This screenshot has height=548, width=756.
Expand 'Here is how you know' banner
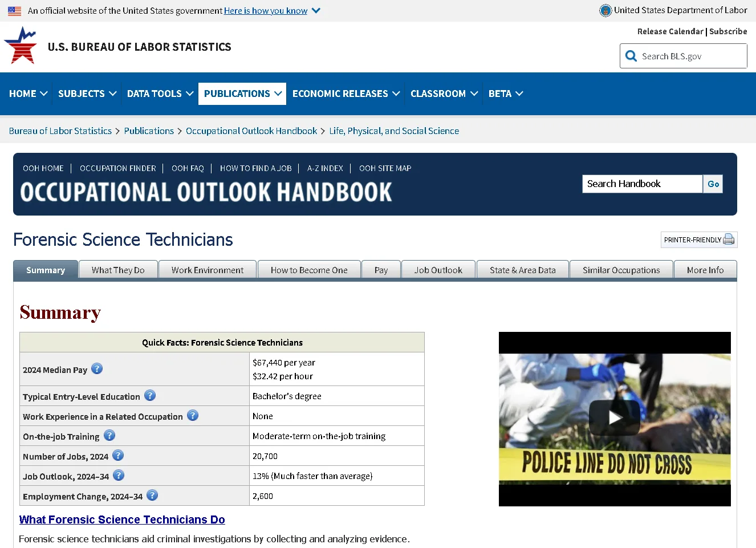[x=272, y=11]
